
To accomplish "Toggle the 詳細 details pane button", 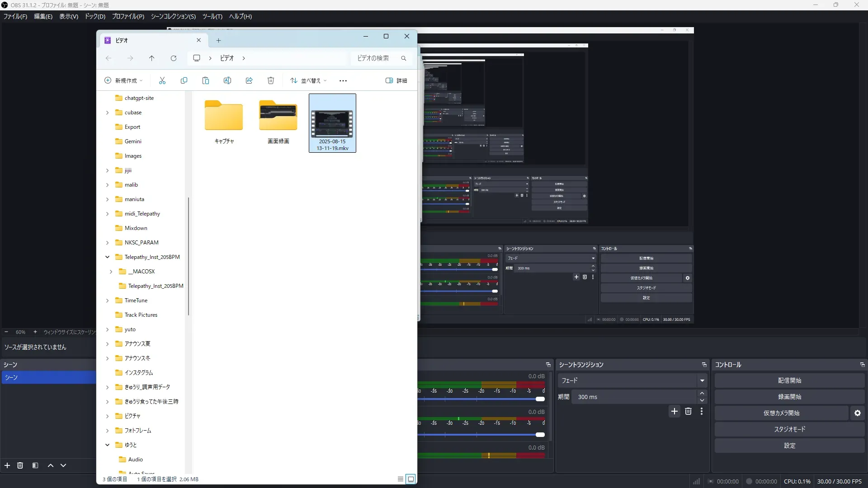I will pos(396,80).
